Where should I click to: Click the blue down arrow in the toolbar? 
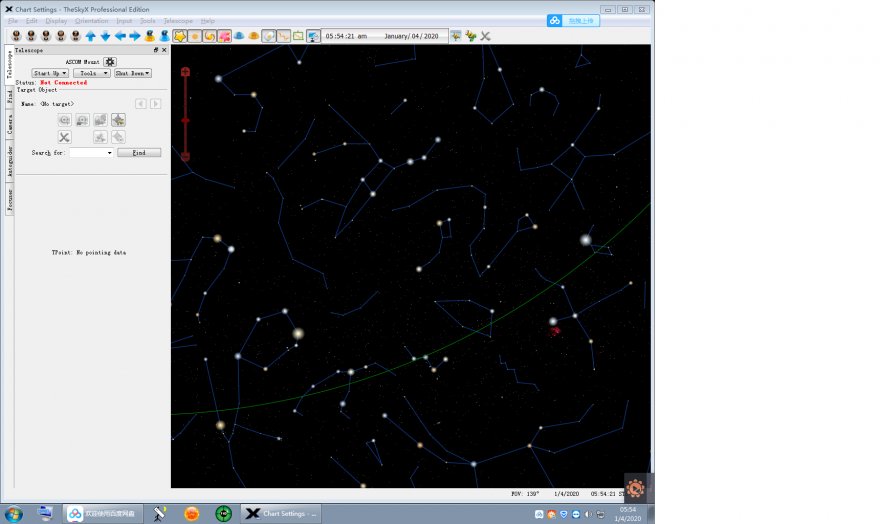pos(105,36)
